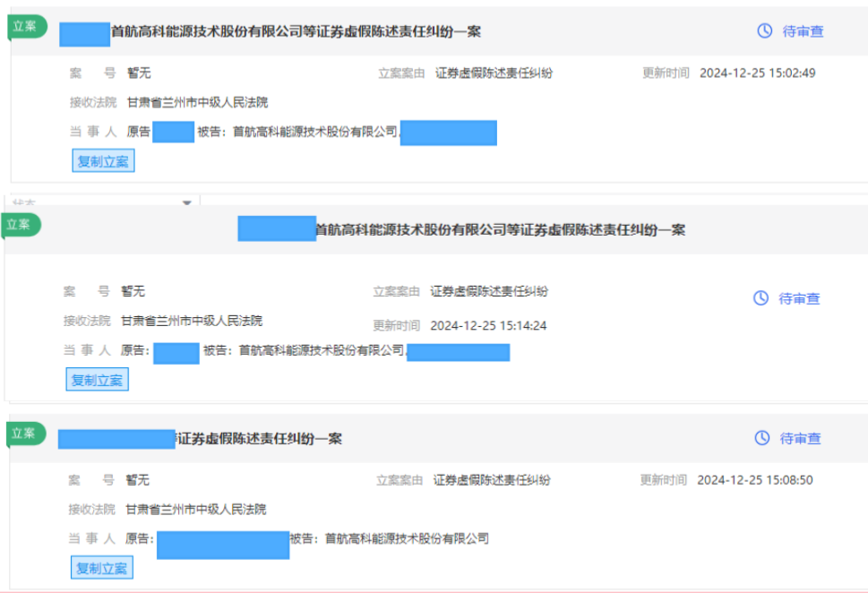The height and width of the screenshot is (593, 868).
Task: Expand the dropdown arrow next to the filter field
Action: (x=185, y=203)
